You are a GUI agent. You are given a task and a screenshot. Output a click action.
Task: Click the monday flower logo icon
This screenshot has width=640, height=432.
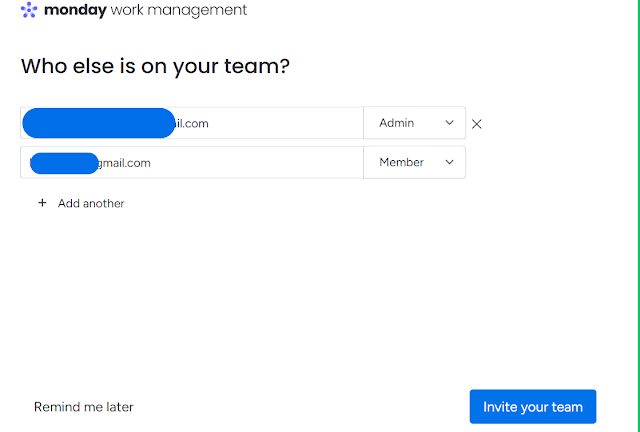29,10
